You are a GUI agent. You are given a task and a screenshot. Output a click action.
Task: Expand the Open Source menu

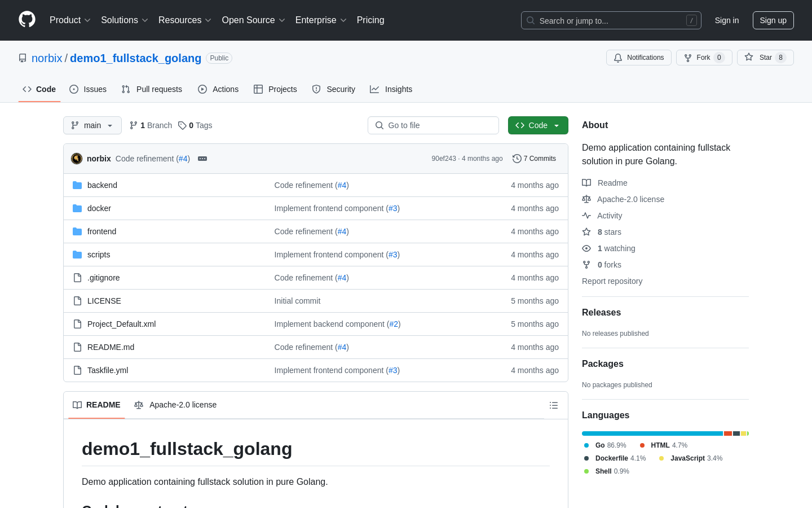pyautogui.click(x=254, y=20)
